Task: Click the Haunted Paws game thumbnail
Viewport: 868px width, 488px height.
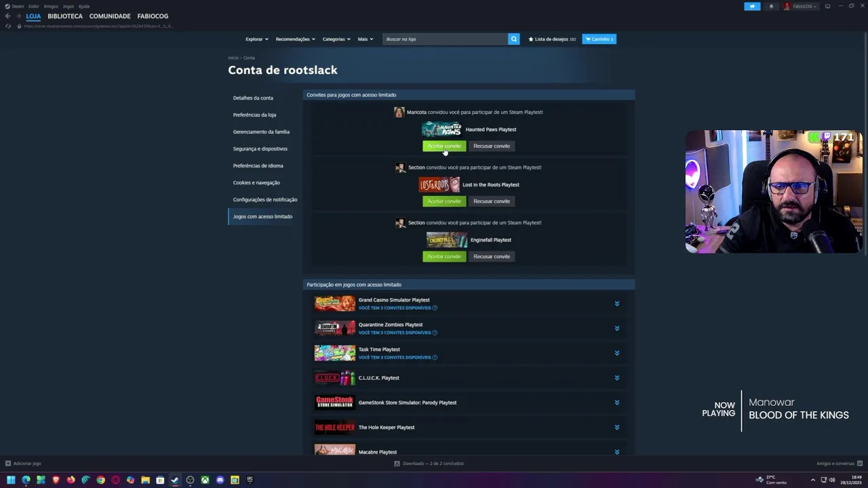Action: [441, 129]
